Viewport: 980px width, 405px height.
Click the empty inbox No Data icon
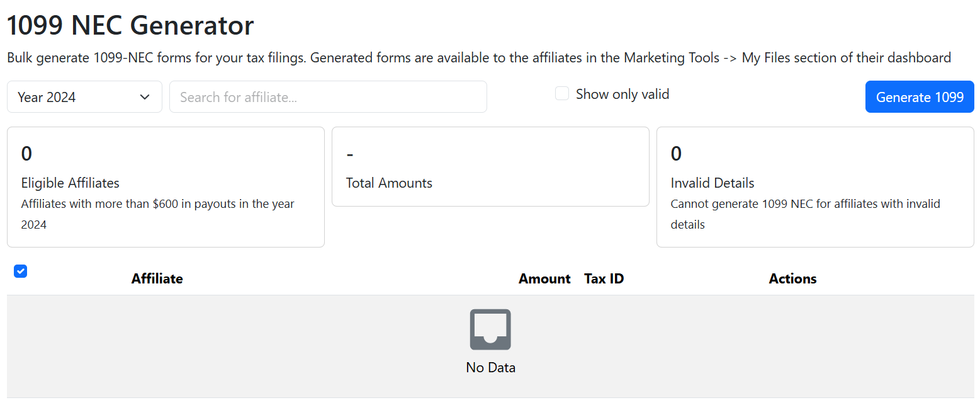(x=490, y=329)
